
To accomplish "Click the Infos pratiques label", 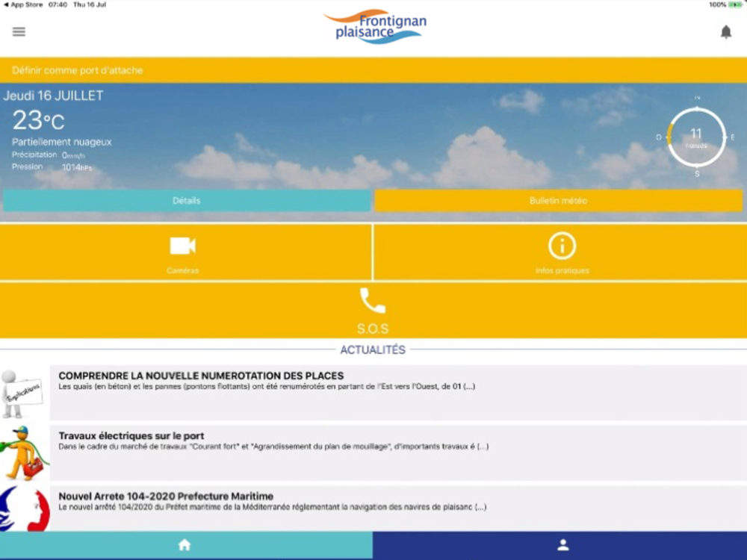I will [x=562, y=270].
